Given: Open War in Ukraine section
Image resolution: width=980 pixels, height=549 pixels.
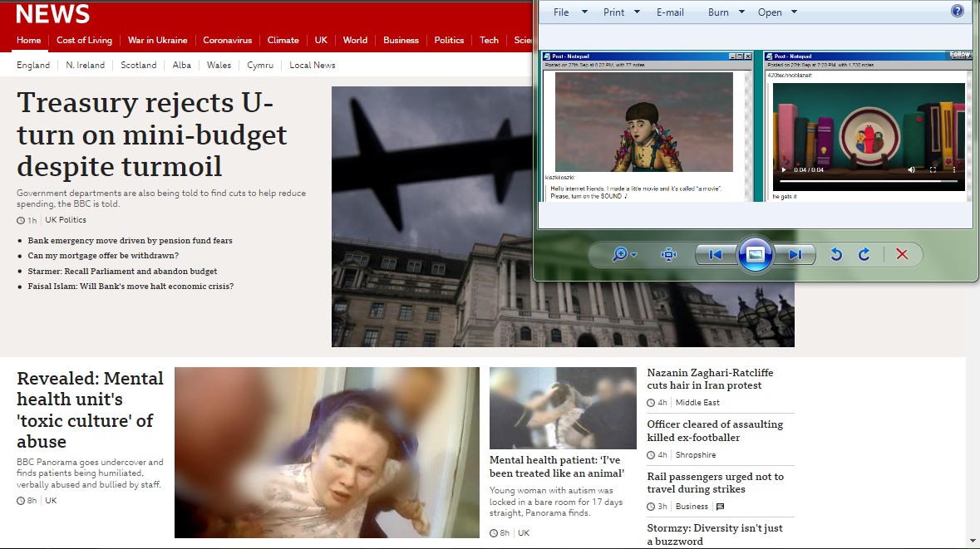Looking at the screenshot, I should pos(157,40).
